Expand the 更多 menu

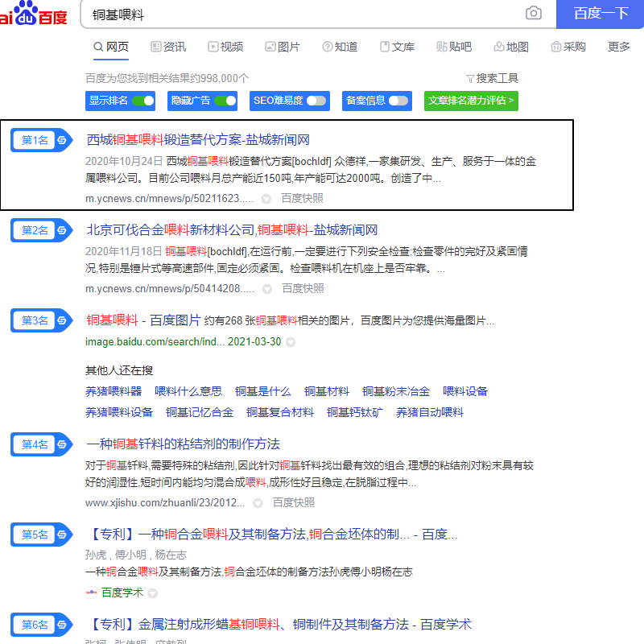tap(618, 47)
